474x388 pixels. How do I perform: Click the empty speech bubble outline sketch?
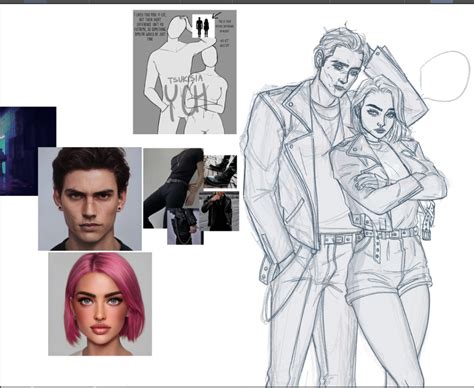tap(445, 77)
